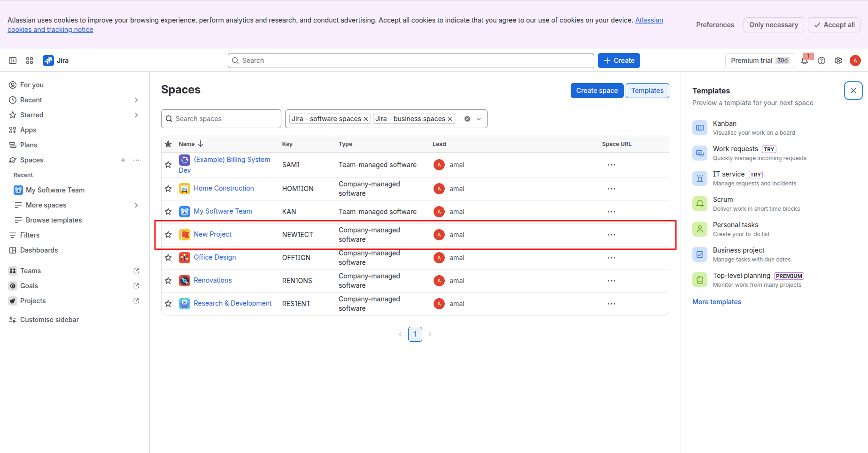Image resolution: width=868 pixels, height=453 pixels.
Task: Star the Office Design space
Action: [x=168, y=258]
